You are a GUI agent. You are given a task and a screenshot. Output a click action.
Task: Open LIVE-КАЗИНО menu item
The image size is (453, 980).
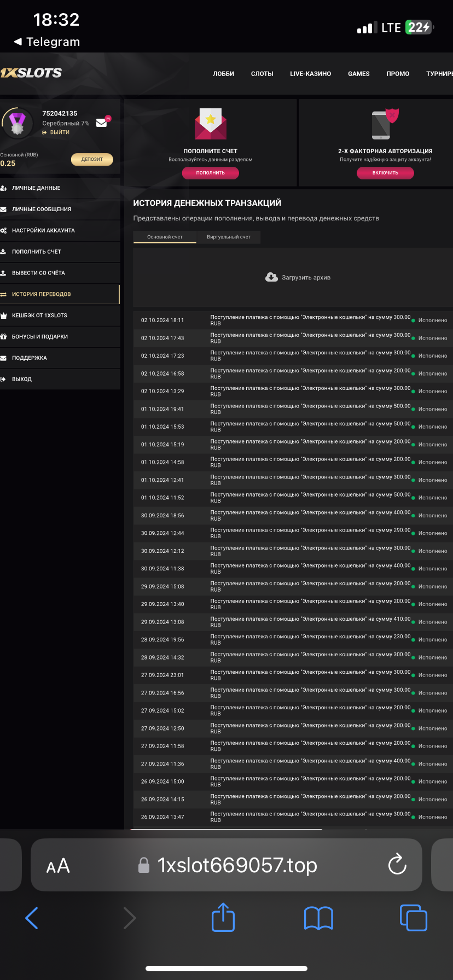(x=310, y=74)
